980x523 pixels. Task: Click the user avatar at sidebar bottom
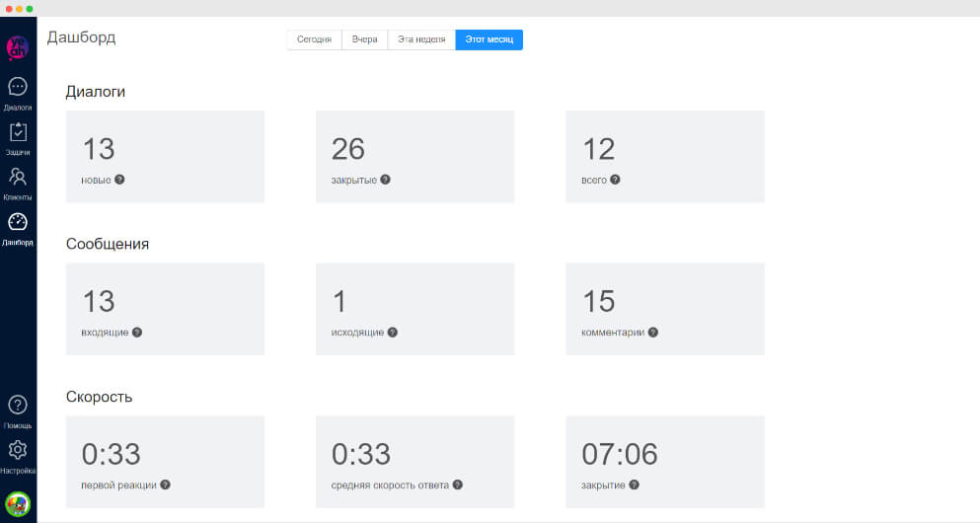pyautogui.click(x=18, y=503)
